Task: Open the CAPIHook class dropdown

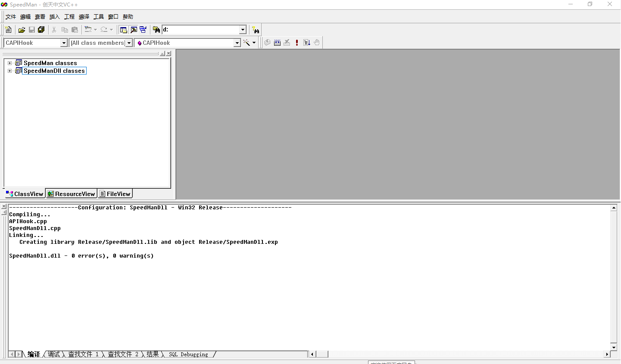Action: tap(64, 43)
